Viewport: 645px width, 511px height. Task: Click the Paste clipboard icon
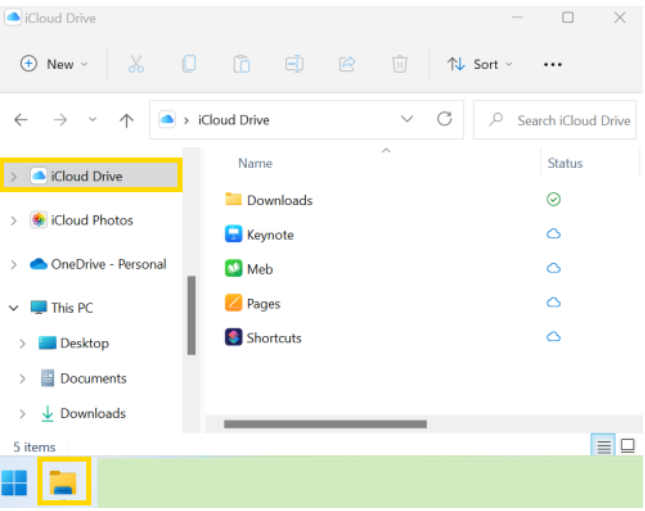click(241, 64)
